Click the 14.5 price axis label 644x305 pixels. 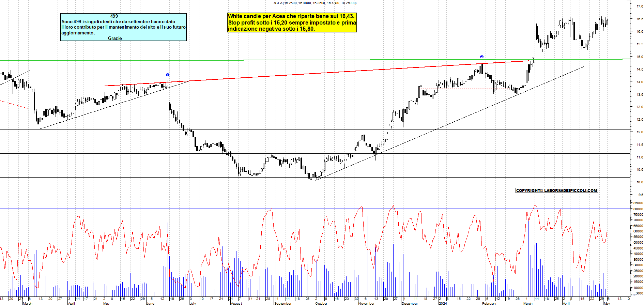pos(640,70)
